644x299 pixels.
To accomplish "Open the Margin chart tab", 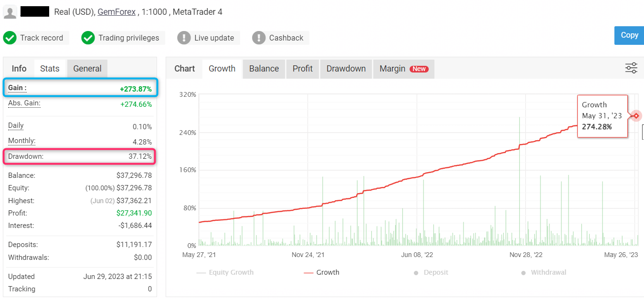I will coord(403,69).
